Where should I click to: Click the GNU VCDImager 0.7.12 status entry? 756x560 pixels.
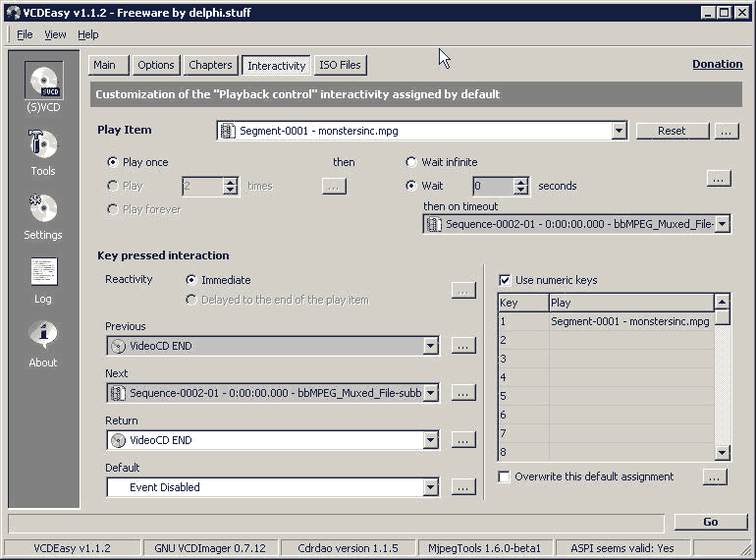click(x=210, y=548)
